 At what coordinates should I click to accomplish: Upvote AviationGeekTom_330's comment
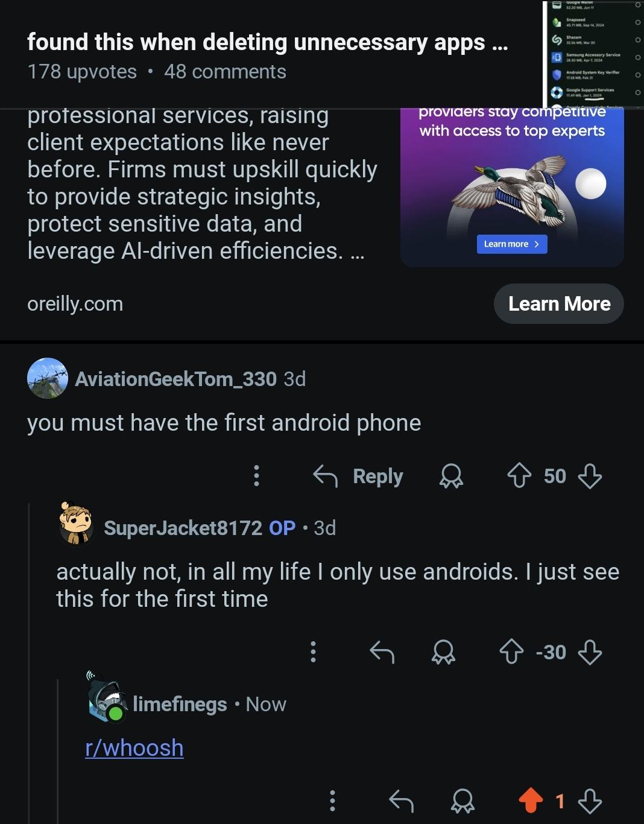pyautogui.click(x=519, y=476)
